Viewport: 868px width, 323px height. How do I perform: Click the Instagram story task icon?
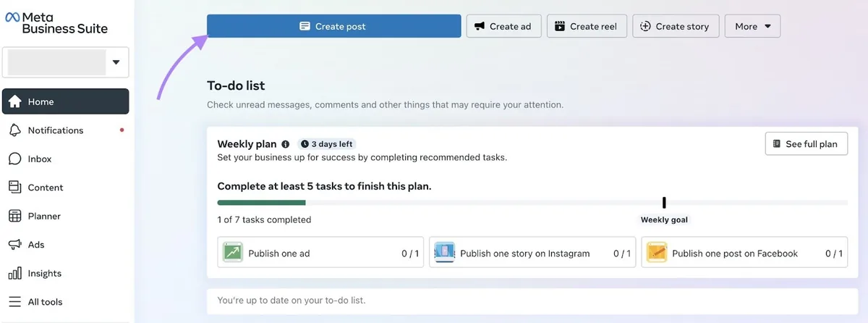tap(444, 253)
